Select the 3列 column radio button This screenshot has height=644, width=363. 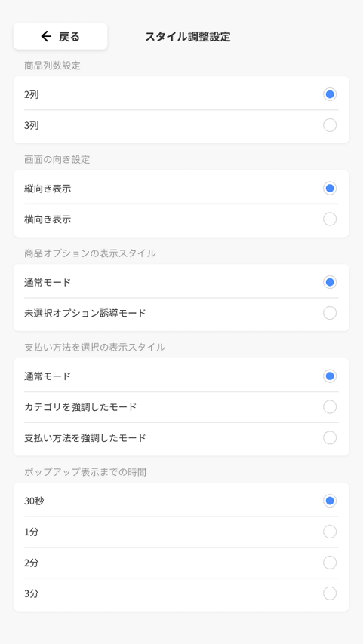[330, 125]
